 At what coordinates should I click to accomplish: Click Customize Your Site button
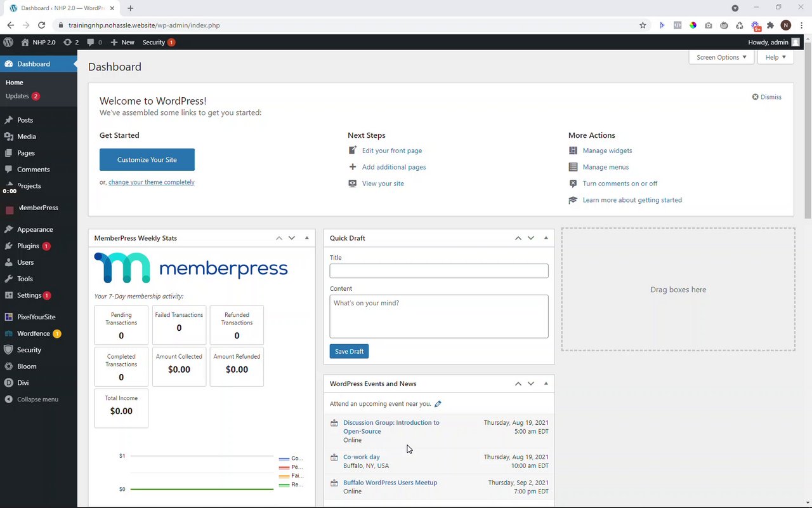pyautogui.click(x=147, y=159)
